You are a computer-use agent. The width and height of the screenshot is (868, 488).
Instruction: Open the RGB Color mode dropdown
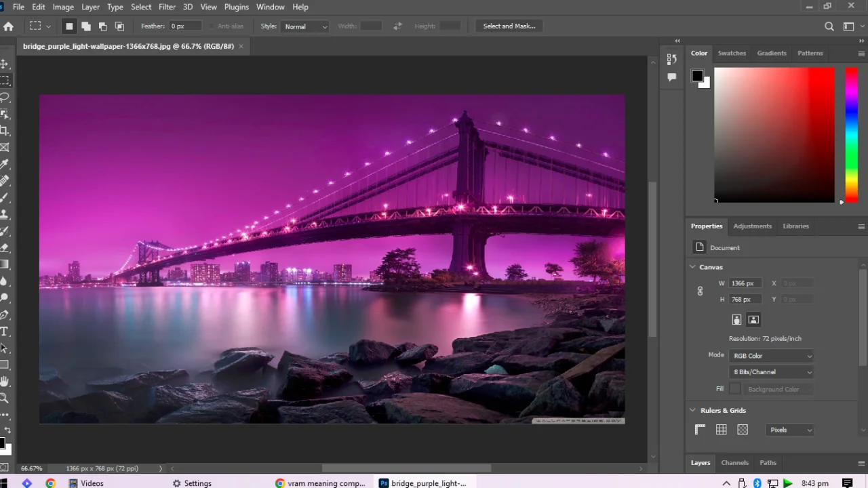[x=772, y=356]
